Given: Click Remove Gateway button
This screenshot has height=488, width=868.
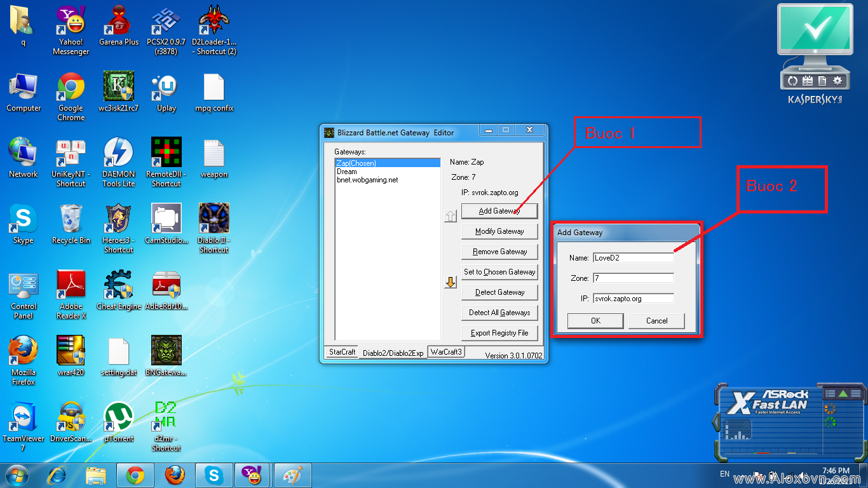Looking at the screenshot, I should (x=499, y=252).
